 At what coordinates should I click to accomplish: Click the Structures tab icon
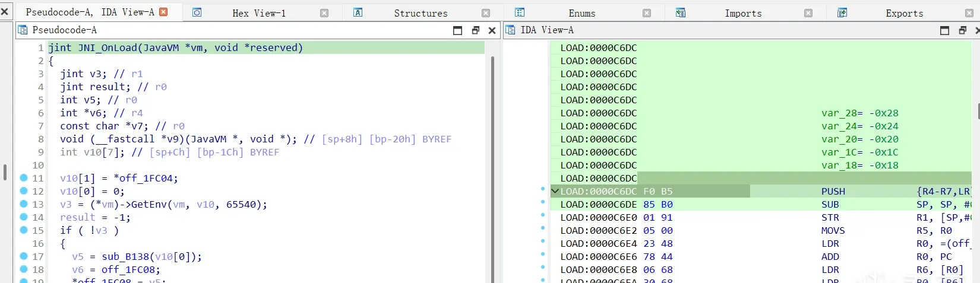(x=358, y=12)
